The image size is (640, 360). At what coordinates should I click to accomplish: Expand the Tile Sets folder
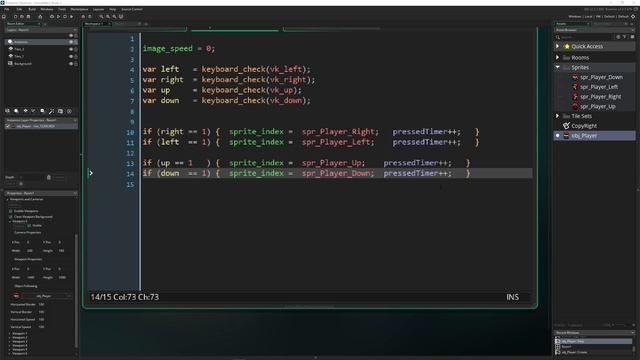click(558, 116)
